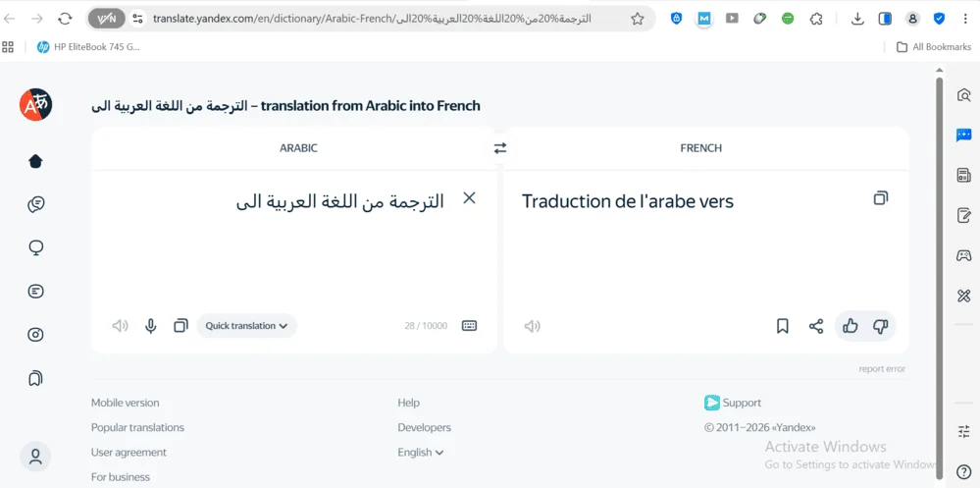Listen to the Arabic source text
Screen dimensions: 980x488
pos(120,326)
